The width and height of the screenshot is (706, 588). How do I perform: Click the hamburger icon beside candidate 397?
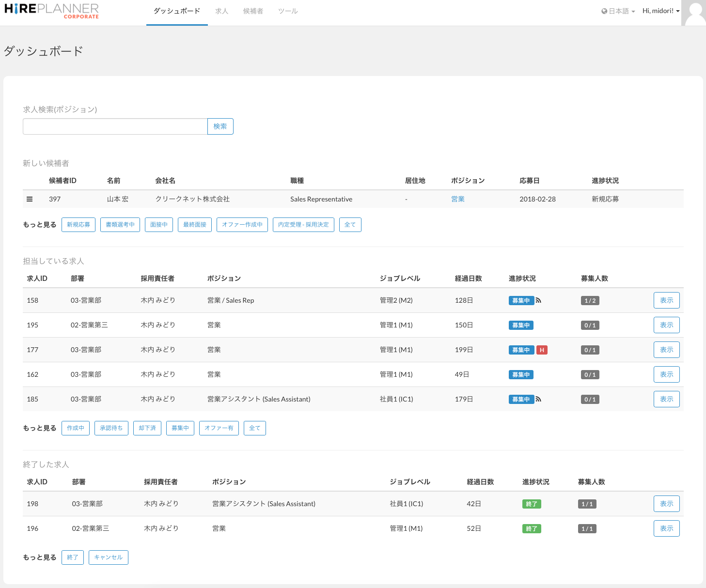(30, 199)
